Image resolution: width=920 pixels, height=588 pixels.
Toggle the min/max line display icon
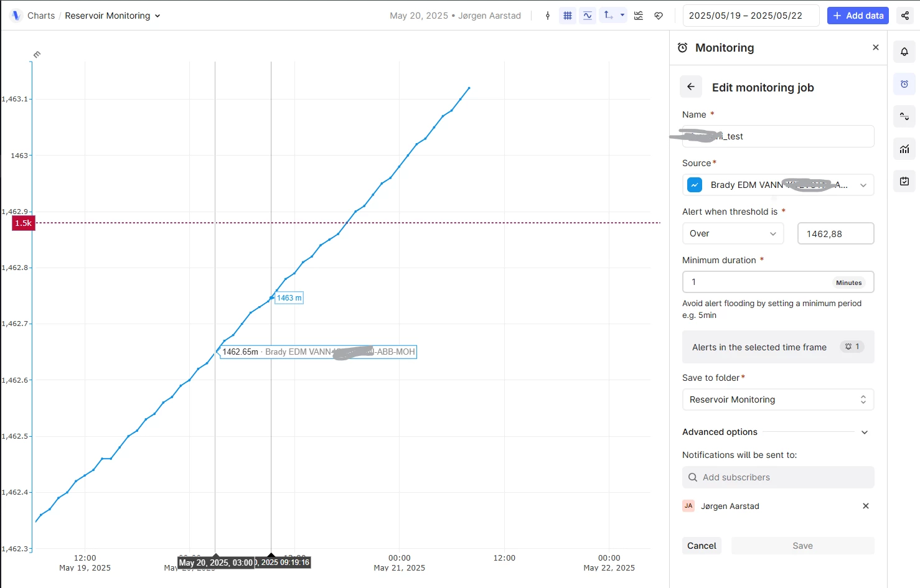click(x=588, y=16)
